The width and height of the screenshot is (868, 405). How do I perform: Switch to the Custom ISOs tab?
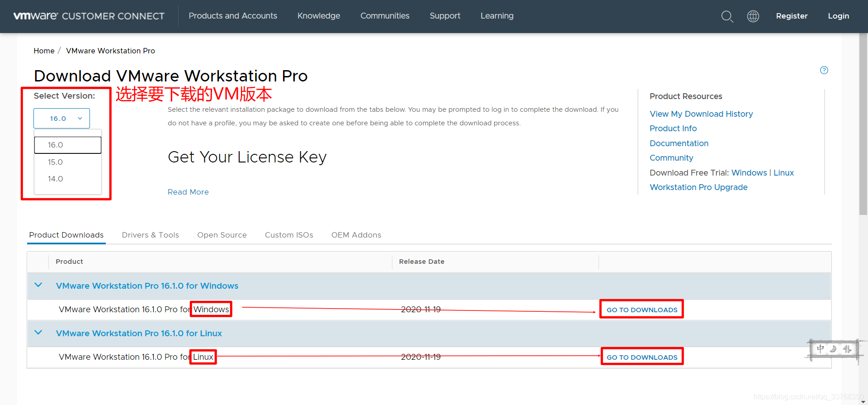[x=289, y=235]
